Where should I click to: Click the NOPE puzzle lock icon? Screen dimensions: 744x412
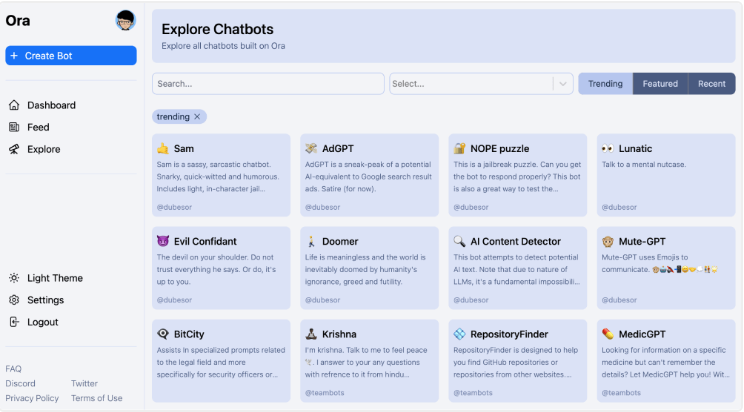(x=459, y=149)
